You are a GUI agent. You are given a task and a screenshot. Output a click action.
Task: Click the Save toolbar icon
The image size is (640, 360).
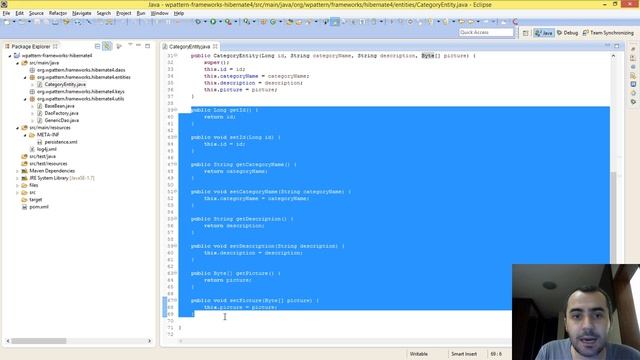(37, 22)
